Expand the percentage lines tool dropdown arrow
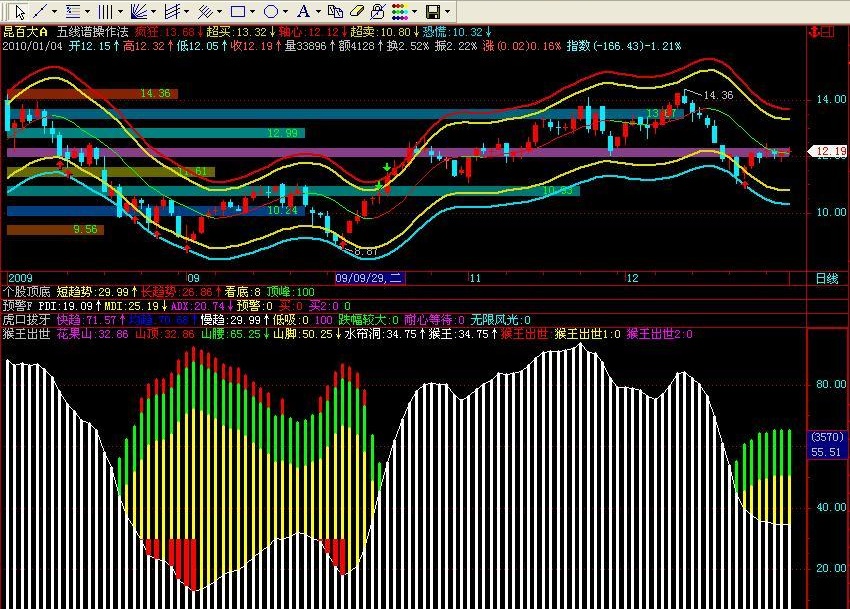This screenshot has width=850, height=609. (x=87, y=12)
